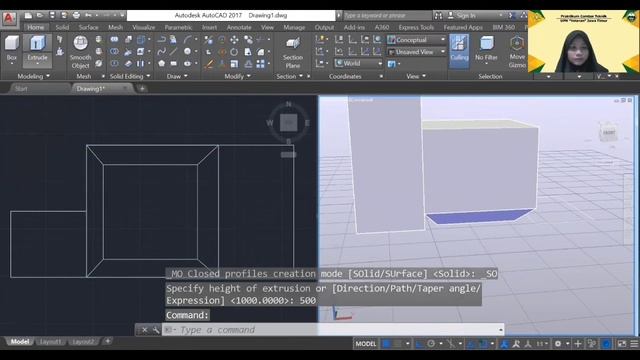Viewport: 640px width, 360px height.
Task: Select the Move tool in Modify panel
Action: pyautogui.click(x=234, y=40)
